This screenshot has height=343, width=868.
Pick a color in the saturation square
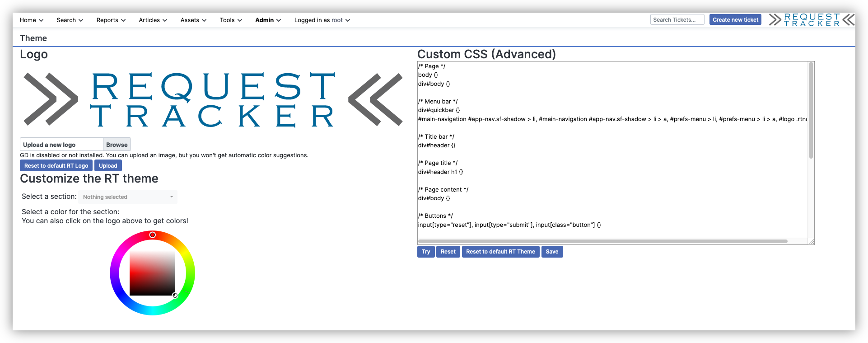pyautogui.click(x=152, y=273)
